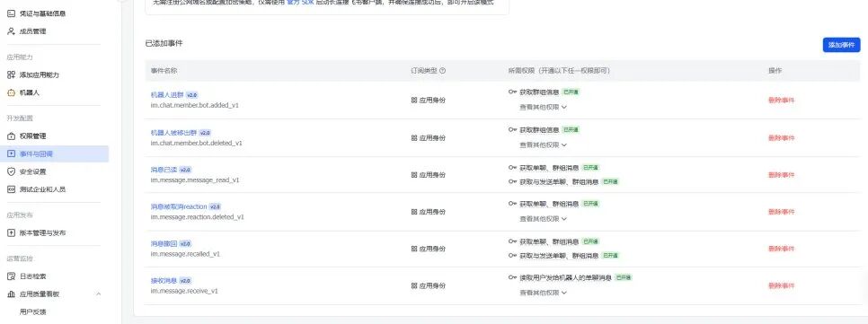
Task: Select the 机器人 robot icon
Action: (x=11, y=92)
